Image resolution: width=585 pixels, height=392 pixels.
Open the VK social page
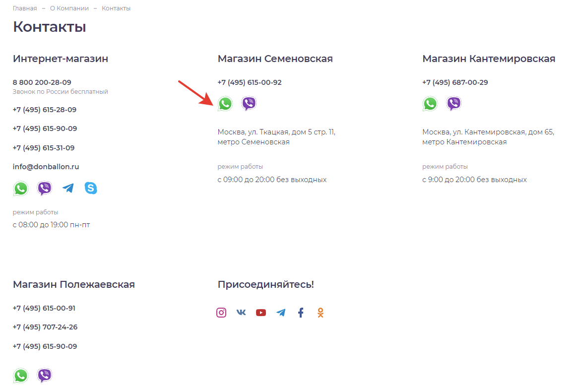tap(241, 313)
